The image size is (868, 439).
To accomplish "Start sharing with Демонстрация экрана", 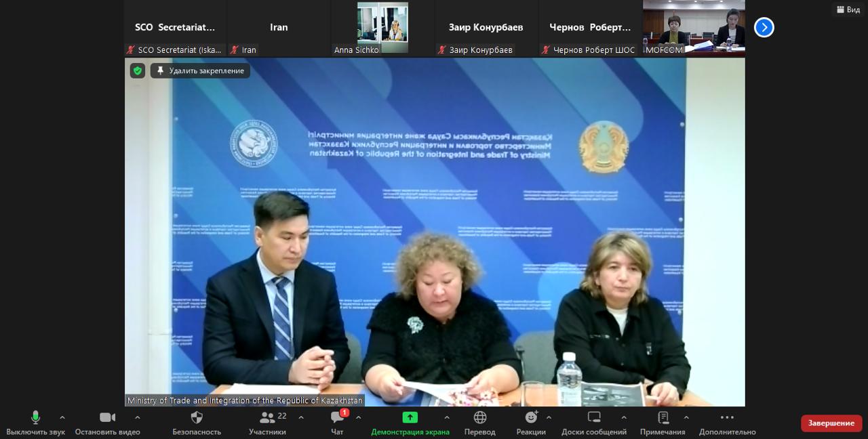I will [410, 423].
